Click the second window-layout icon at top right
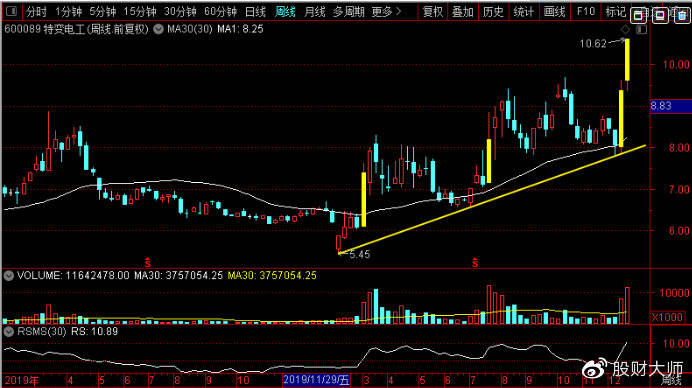The width and height of the screenshot is (692, 388). (660, 16)
